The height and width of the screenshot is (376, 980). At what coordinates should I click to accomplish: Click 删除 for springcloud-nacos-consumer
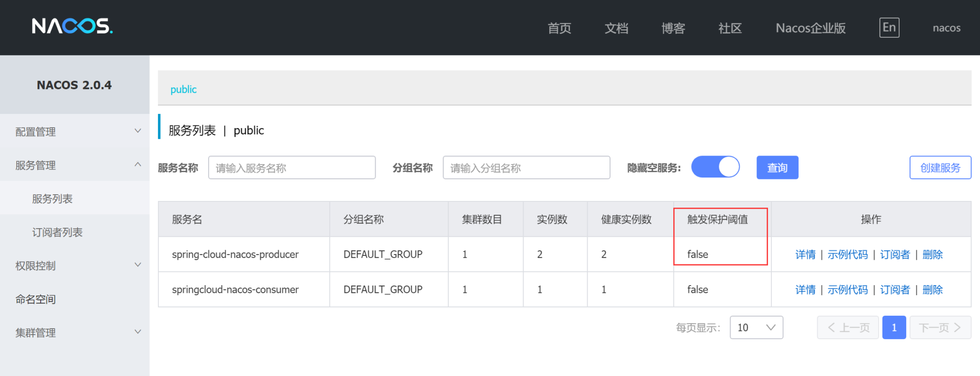click(932, 289)
